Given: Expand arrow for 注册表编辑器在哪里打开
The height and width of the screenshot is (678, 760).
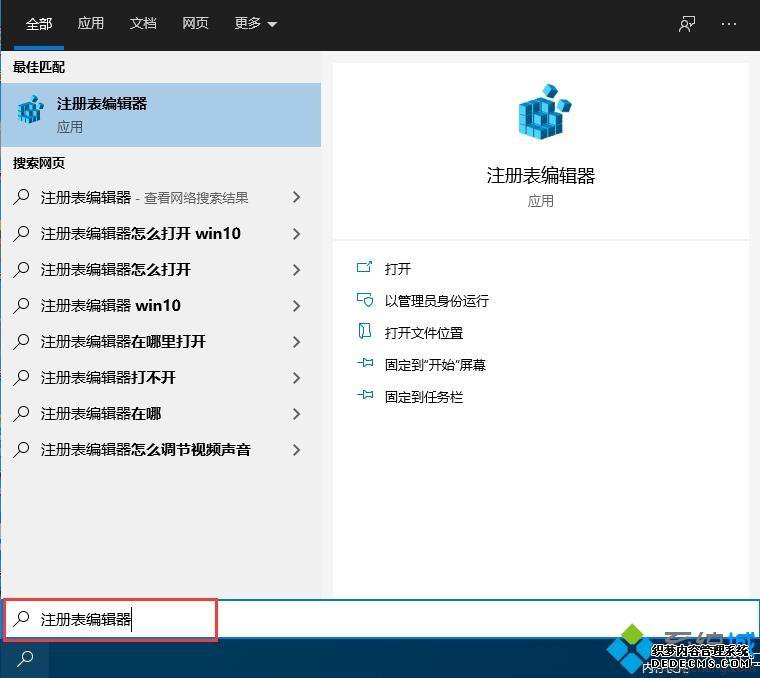Looking at the screenshot, I should click(297, 342).
